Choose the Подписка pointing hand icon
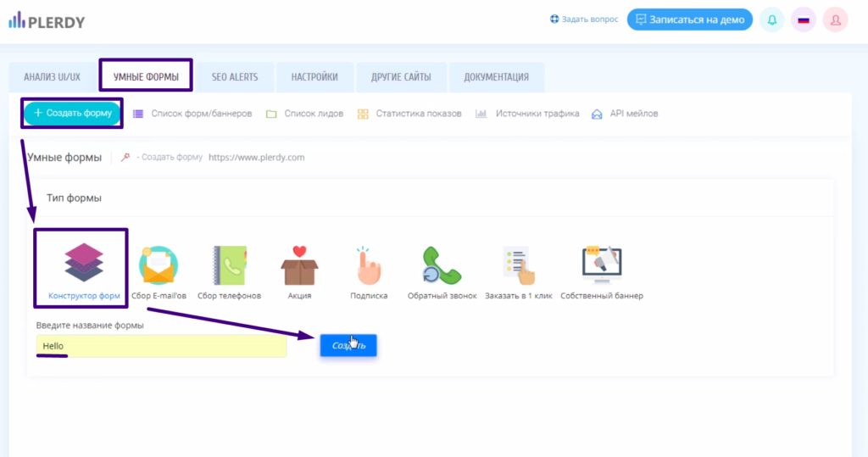Viewport: 868px width, 457px height. coord(369,265)
